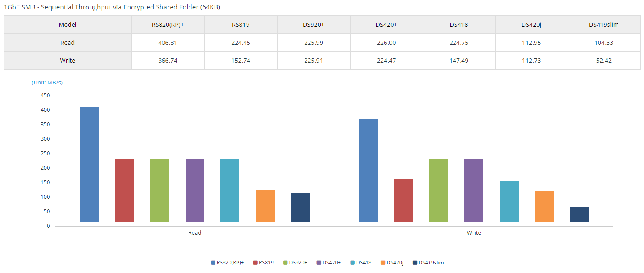The width and height of the screenshot is (644, 273).
Task: Click the orange DS420j bar in the Write group
Action: [544, 206]
